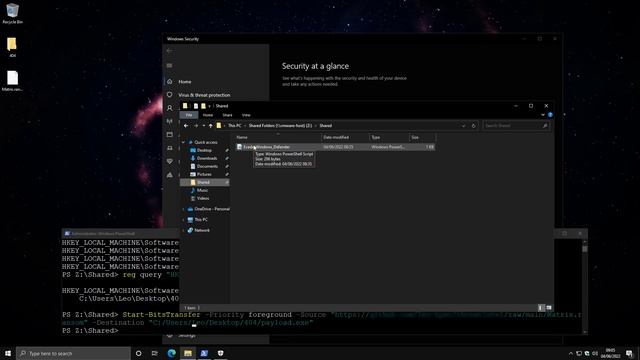This screenshot has width=640, height=360.
Task: Open Home ribbon tab in File Explorer
Action: [208, 115]
